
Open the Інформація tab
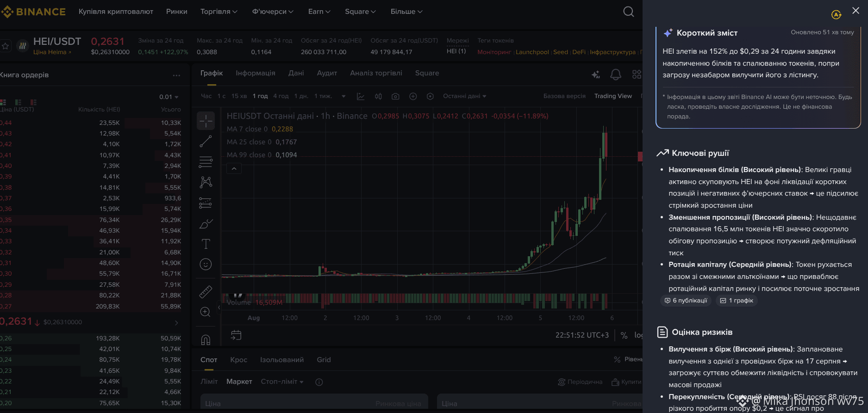coord(255,73)
